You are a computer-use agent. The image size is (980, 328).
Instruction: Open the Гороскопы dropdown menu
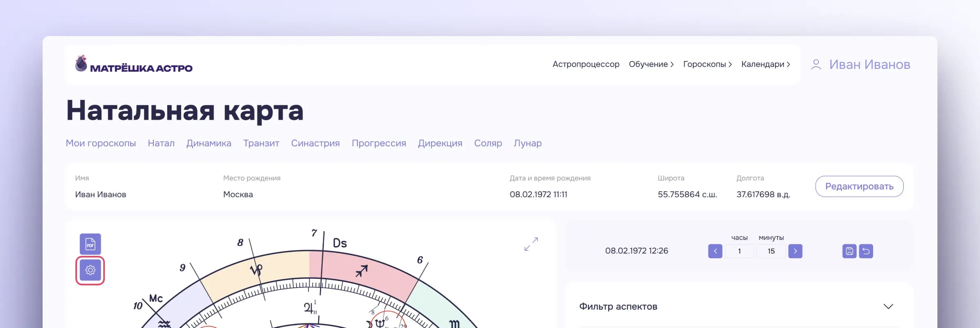pos(707,64)
